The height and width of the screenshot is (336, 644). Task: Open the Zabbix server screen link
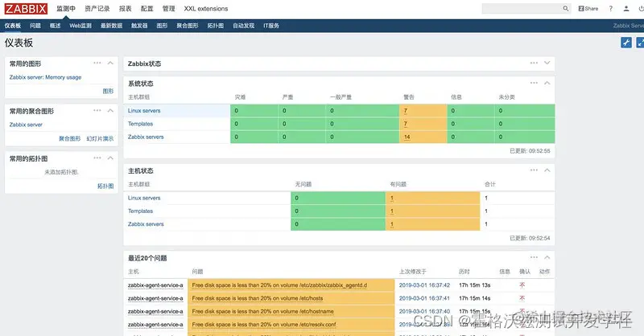26,125
